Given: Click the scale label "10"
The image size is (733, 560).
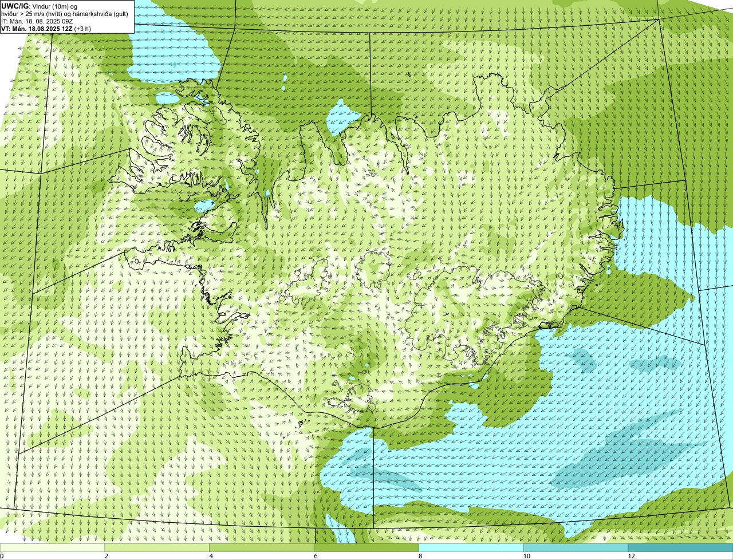Looking at the screenshot, I should coord(526,556).
